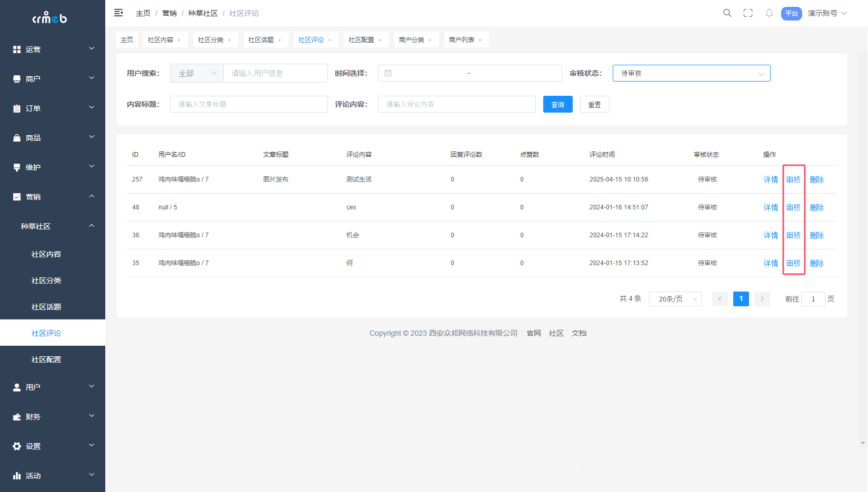Click the 请输入文章标题 field
The width and height of the screenshot is (868, 492).
tap(249, 104)
